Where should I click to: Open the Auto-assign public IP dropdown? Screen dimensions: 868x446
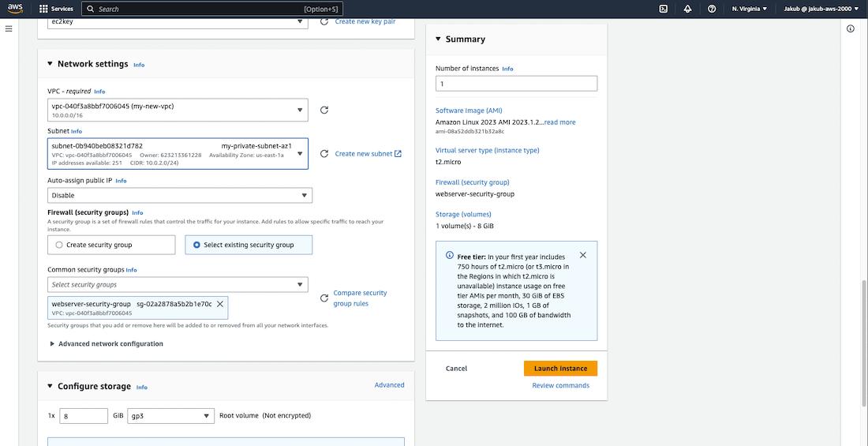point(180,195)
